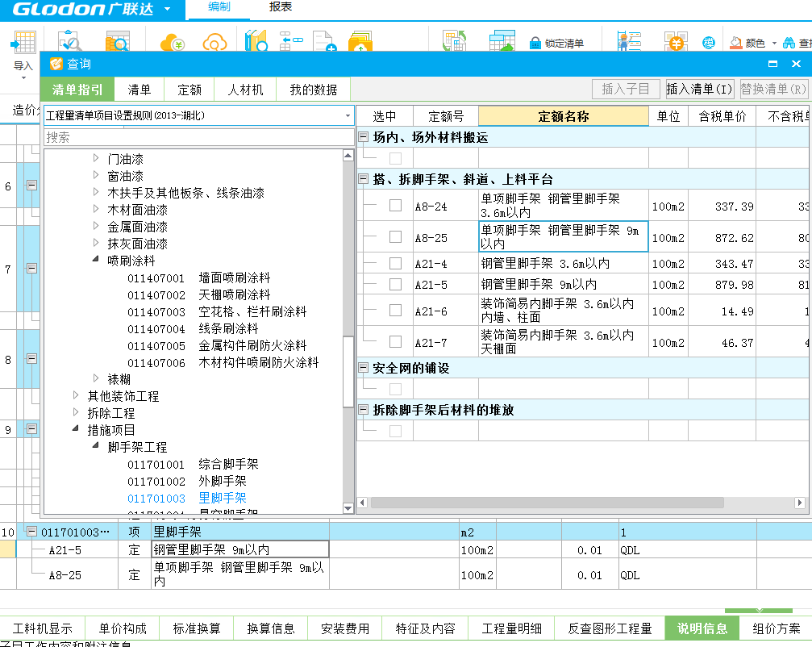Screen dimensions: 812x647
Task: Check the box for quota A8-25
Action: click(395, 236)
